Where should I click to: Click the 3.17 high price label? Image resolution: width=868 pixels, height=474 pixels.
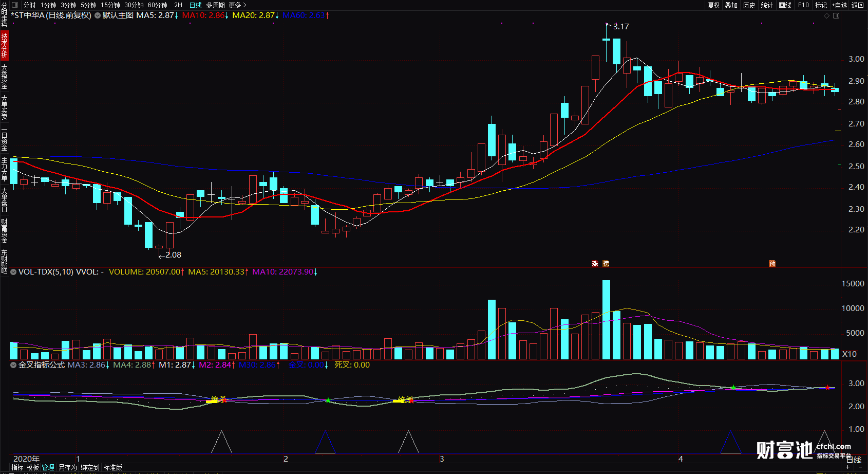621,27
